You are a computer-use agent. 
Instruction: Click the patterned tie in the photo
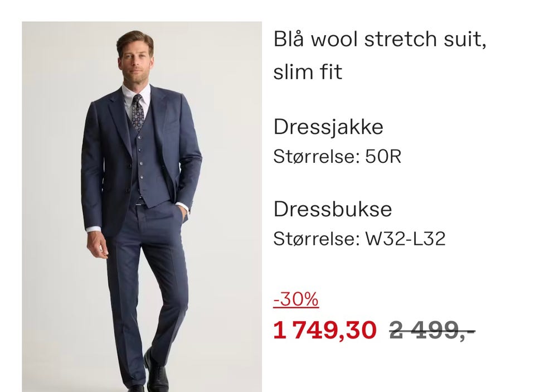[x=138, y=113]
